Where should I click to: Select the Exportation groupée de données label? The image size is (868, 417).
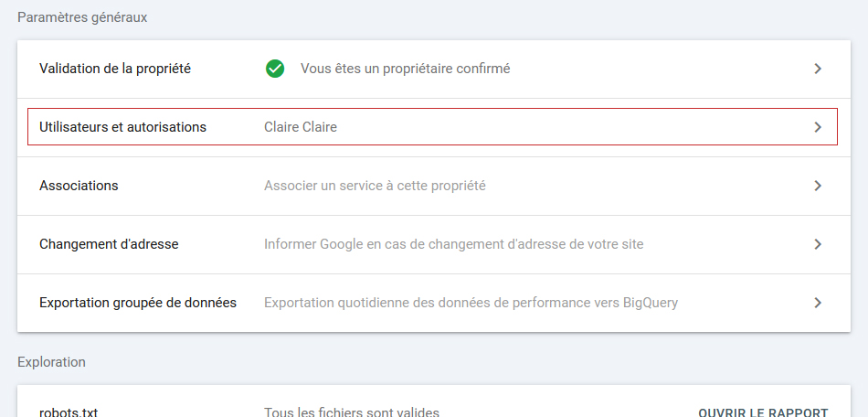[x=138, y=303]
